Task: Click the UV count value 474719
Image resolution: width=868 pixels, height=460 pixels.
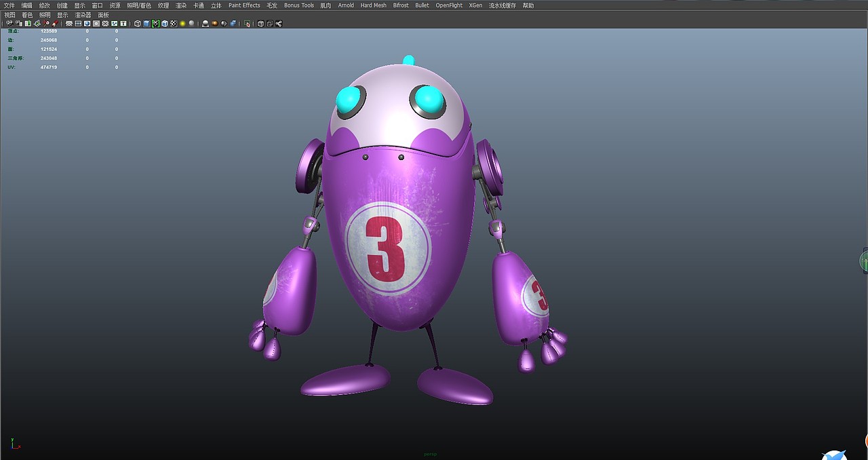Action: 49,67
